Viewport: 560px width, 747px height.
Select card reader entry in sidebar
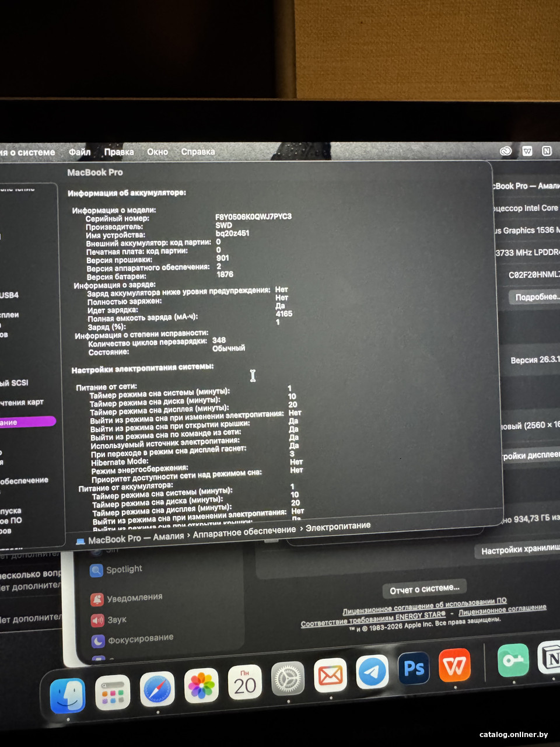pyautogui.click(x=22, y=402)
